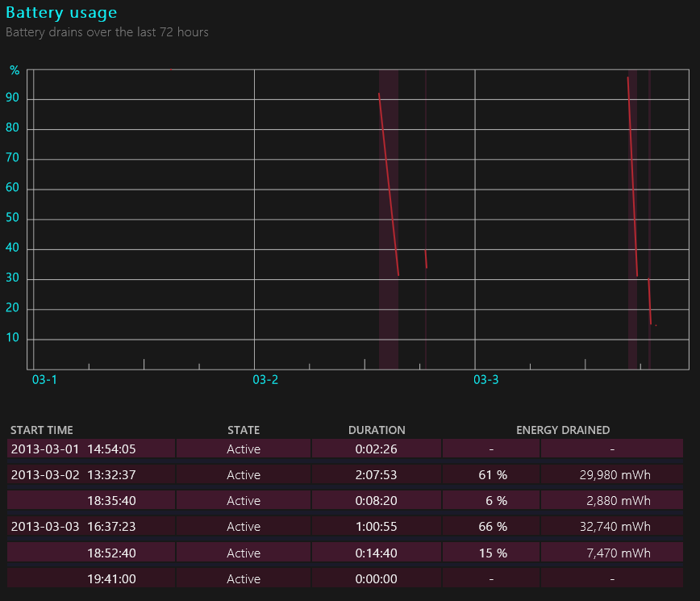Click the start time 14:54:05
The width and height of the screenshot is (700, 601).
coord(111,449)
